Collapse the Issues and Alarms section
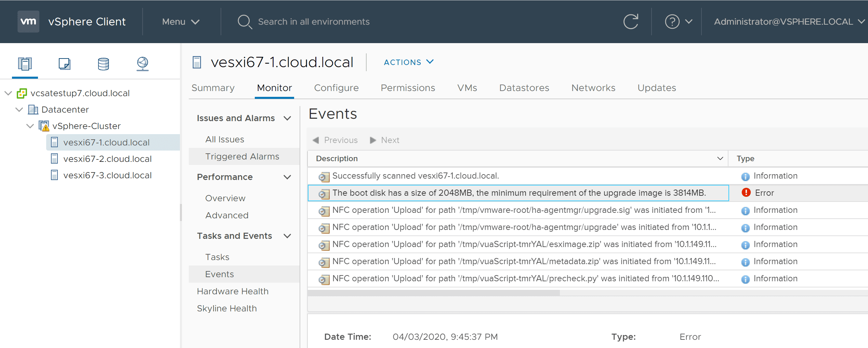This screenshot has height=348, width=868. point(287,118)
